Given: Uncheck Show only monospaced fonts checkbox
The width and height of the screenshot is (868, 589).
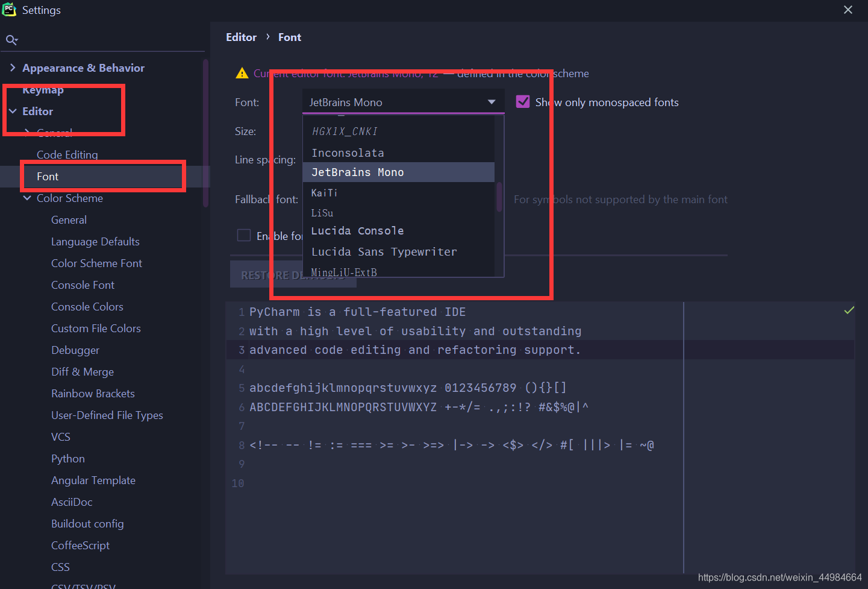Looking at the screenshot, I should tap(523, 102).
